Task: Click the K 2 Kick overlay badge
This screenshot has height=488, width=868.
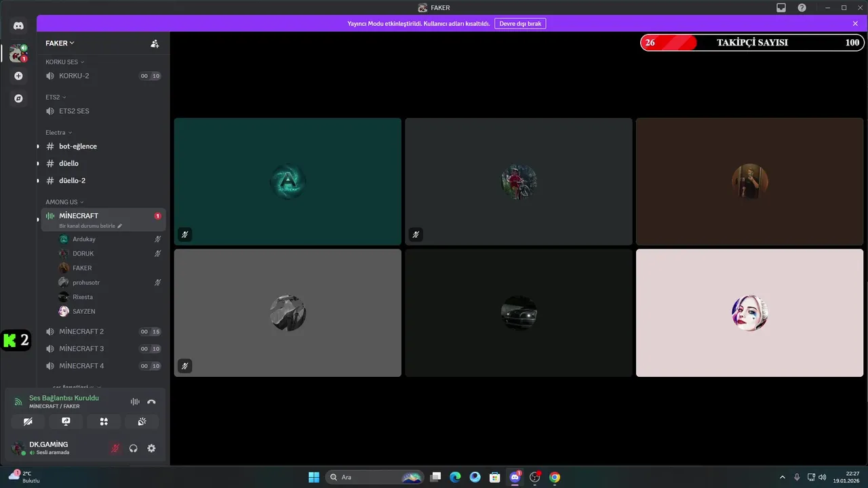Action: [16, 340]
